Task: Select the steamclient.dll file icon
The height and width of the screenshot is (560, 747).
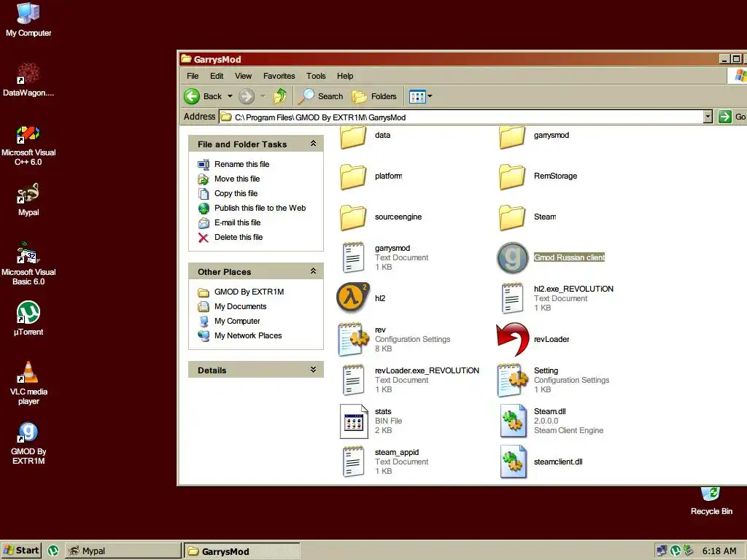Action: click(x=513, y=462)
